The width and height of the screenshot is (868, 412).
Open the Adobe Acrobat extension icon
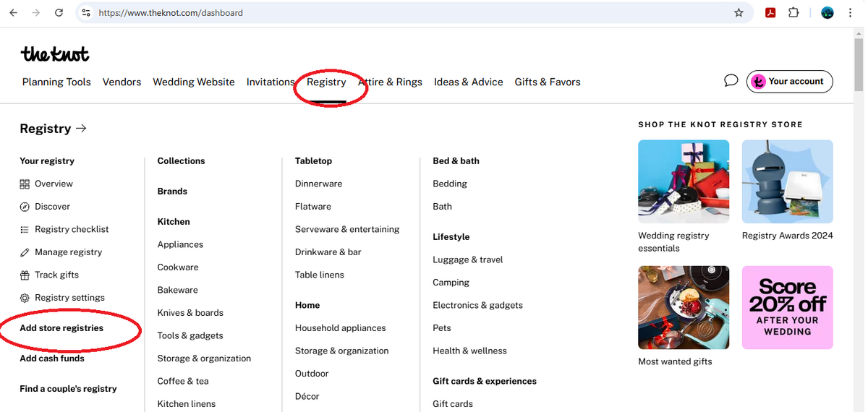771,13
